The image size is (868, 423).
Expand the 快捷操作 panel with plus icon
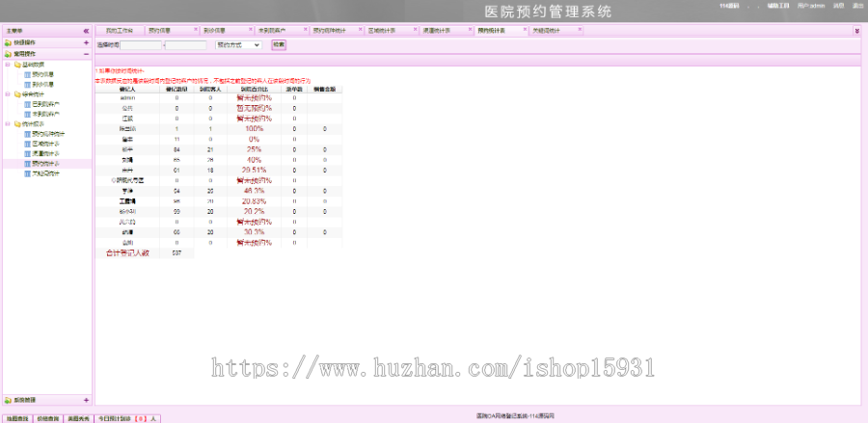[x=86, y=42]
